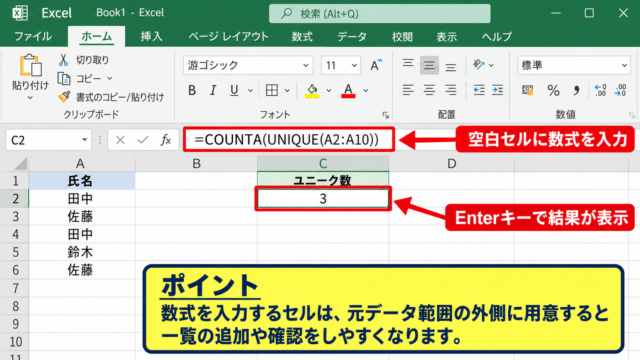The image size is (640, 360).
Task: Select column A header
Action: 82,164
